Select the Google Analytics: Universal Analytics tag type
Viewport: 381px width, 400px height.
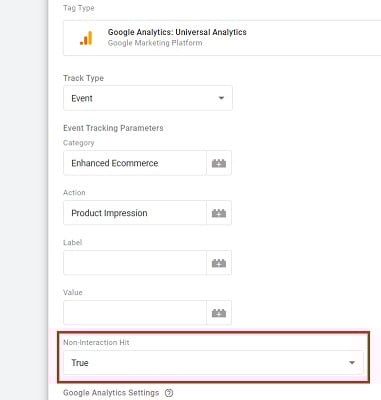(x=222, y=38)
